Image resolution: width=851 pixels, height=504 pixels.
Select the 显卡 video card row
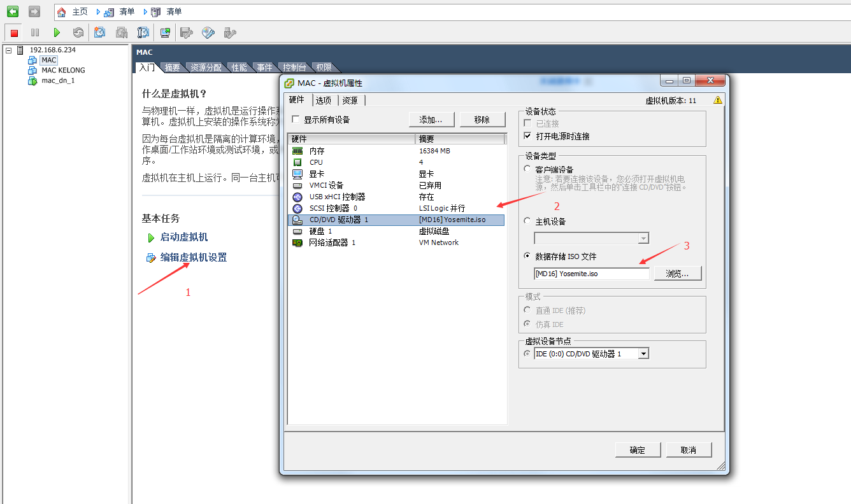pyautogui.click(x=396, y=174)
